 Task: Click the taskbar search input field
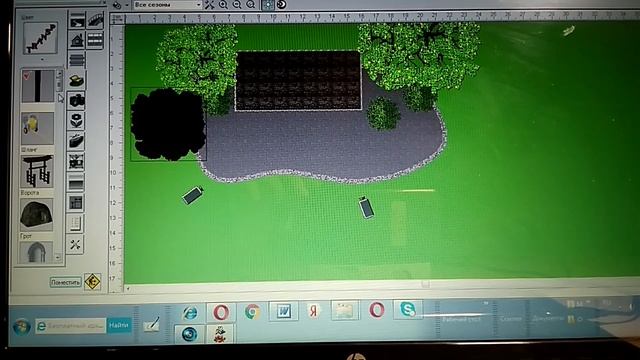click(x=70, y=326)
